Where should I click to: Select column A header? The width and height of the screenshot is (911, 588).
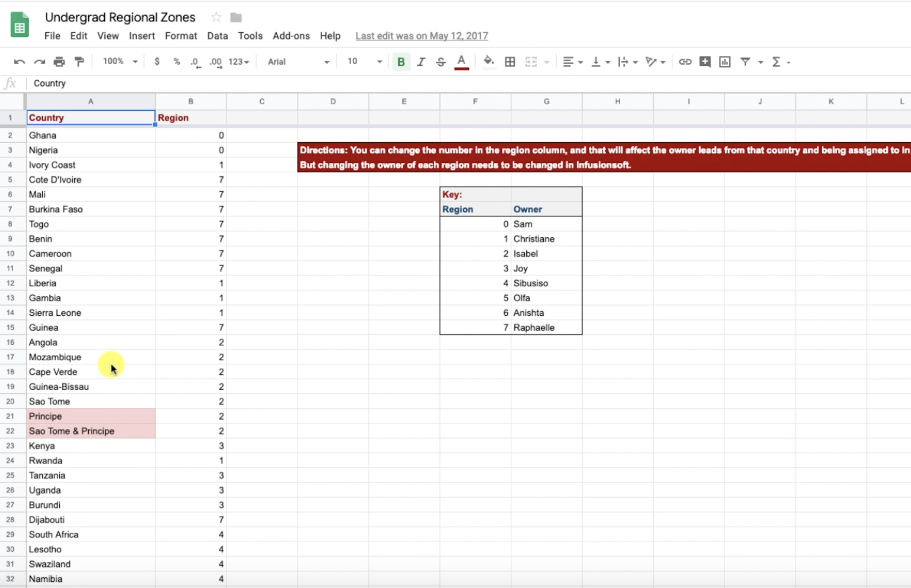click(90, 102)
